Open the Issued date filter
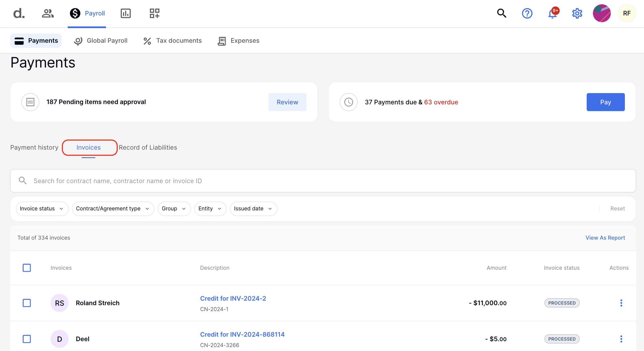 coord(253,208)
